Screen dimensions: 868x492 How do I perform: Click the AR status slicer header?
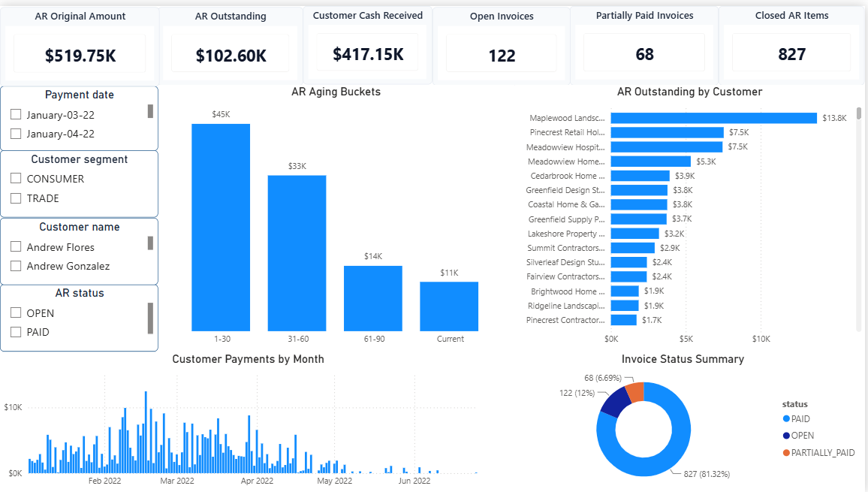coord(79,293)
